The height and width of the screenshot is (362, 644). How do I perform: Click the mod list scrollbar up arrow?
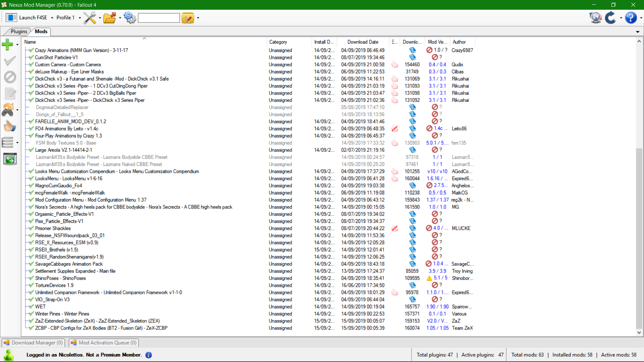point(639,41)
